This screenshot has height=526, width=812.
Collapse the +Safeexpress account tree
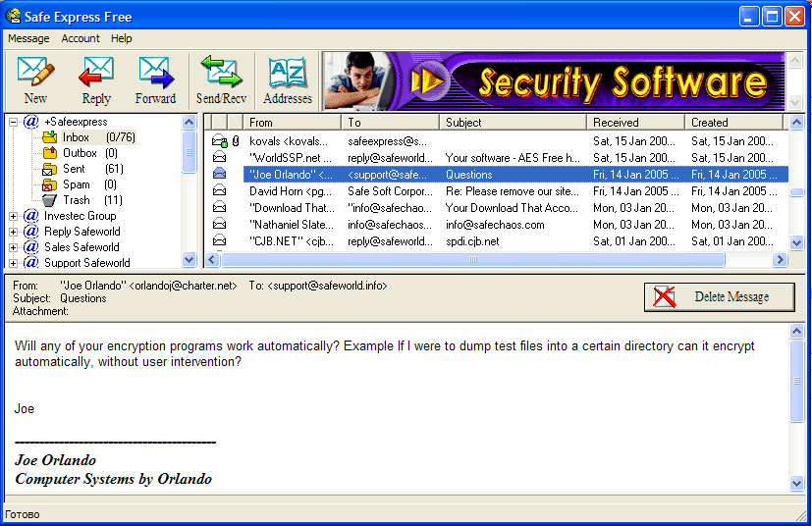pos(14,123)
